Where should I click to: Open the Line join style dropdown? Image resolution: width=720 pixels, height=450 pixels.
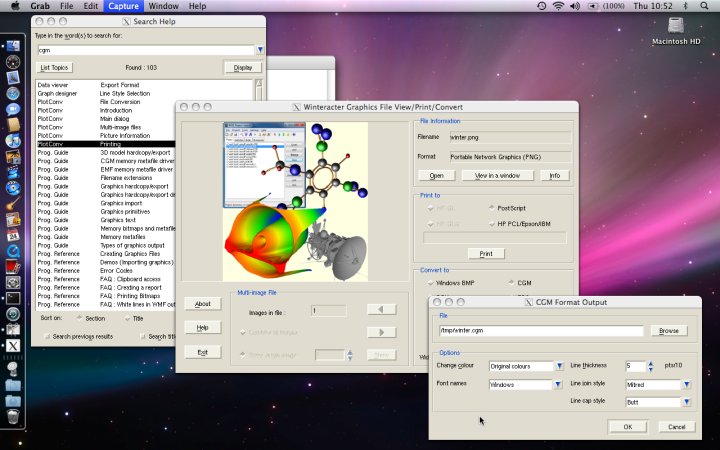pyautogui.click(x=686, y=384)
